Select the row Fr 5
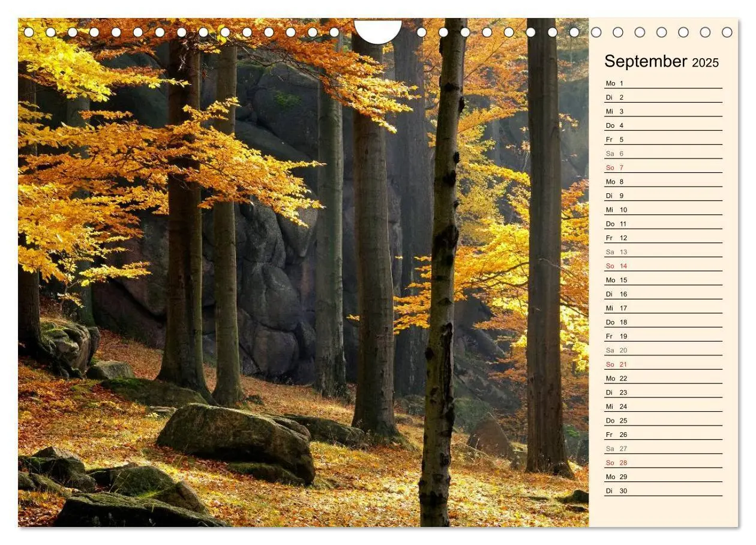756x545 pixels. coord(663,139)
